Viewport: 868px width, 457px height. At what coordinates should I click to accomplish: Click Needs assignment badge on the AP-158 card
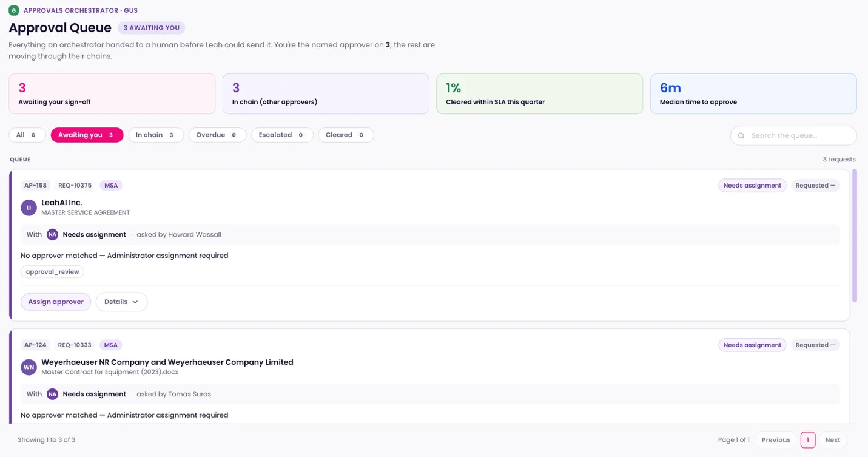coord(752,185)
